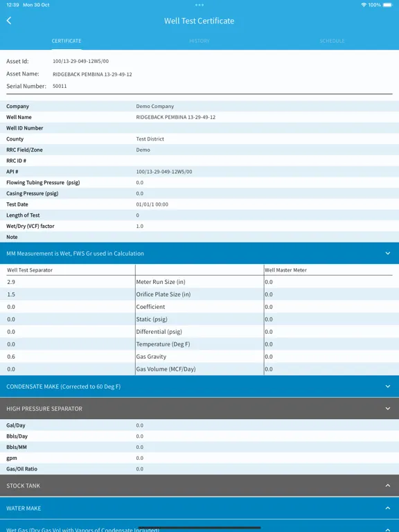Select the Well Name row value

tap(176, 117)
